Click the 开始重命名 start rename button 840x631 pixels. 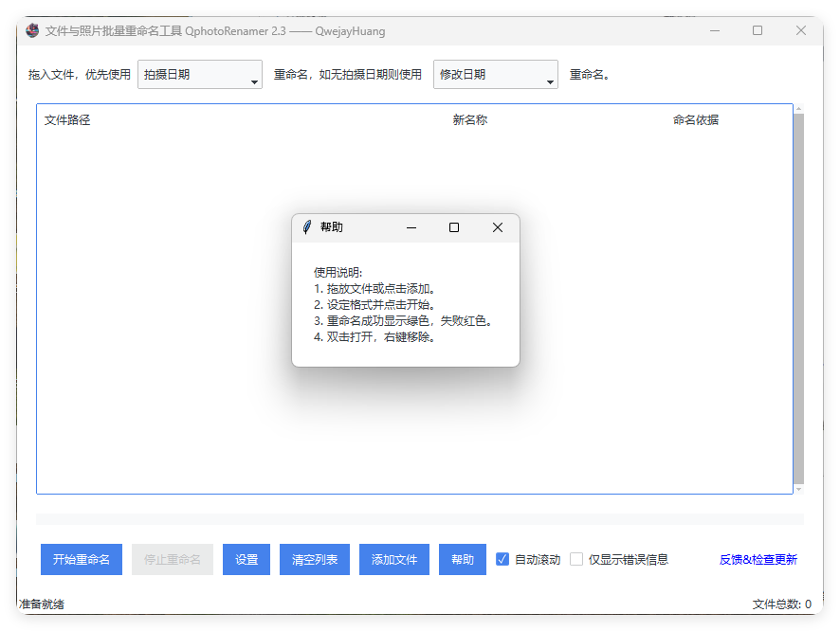tap(81, 559)
